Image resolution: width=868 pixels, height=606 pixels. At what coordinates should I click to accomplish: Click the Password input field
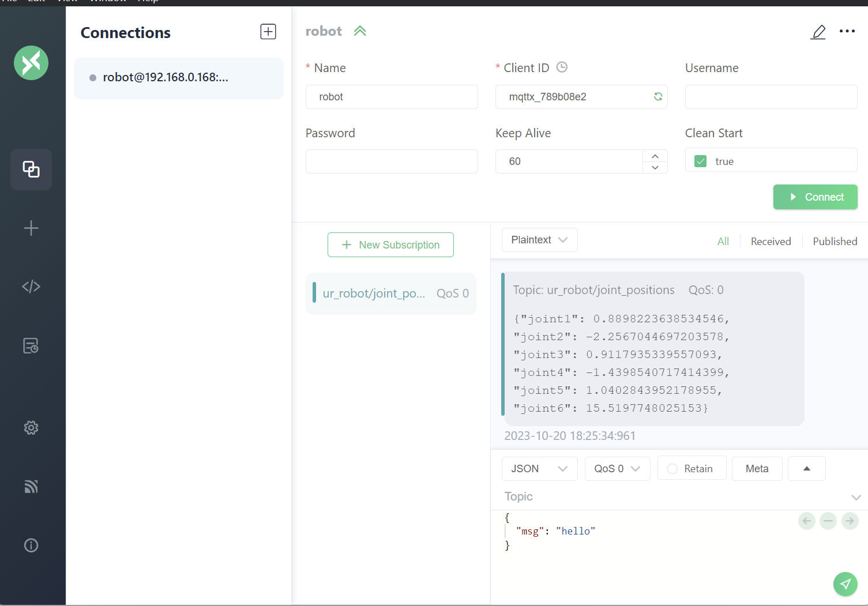pyautogui.click(x=392, y=161)
